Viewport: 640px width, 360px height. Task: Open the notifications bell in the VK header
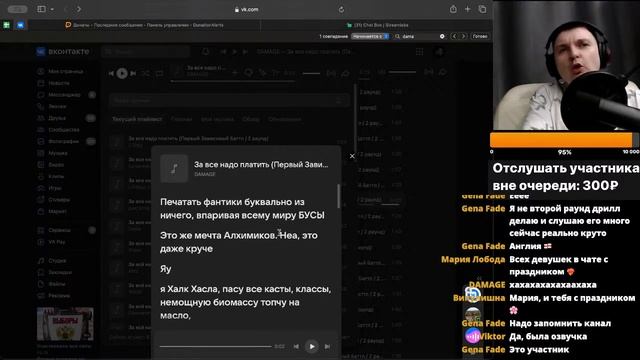point(206,52)
